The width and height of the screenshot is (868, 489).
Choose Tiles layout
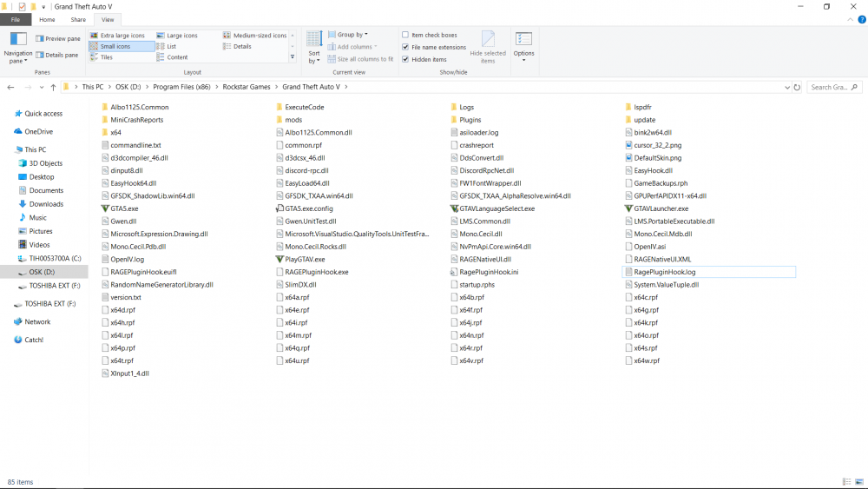[x=102, y=57]
